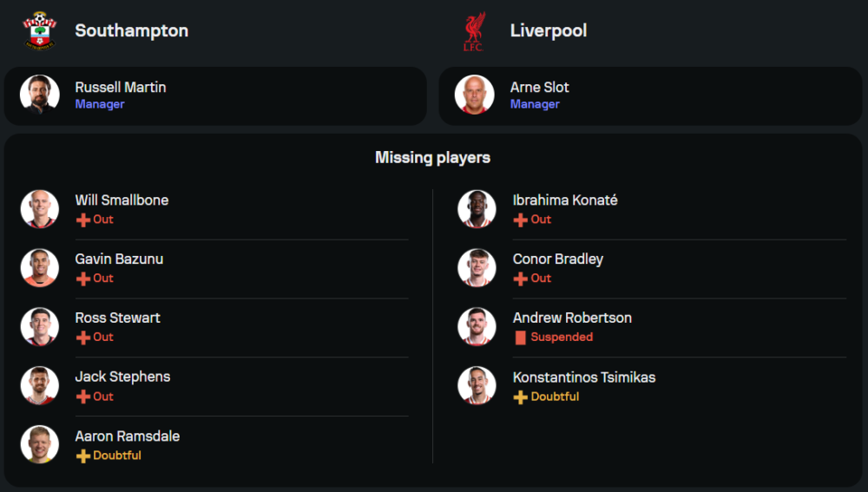Click the red suspension card beside Andrew Robertson
This screenshot has width=868, height=492.
click(x=521, y=338)
